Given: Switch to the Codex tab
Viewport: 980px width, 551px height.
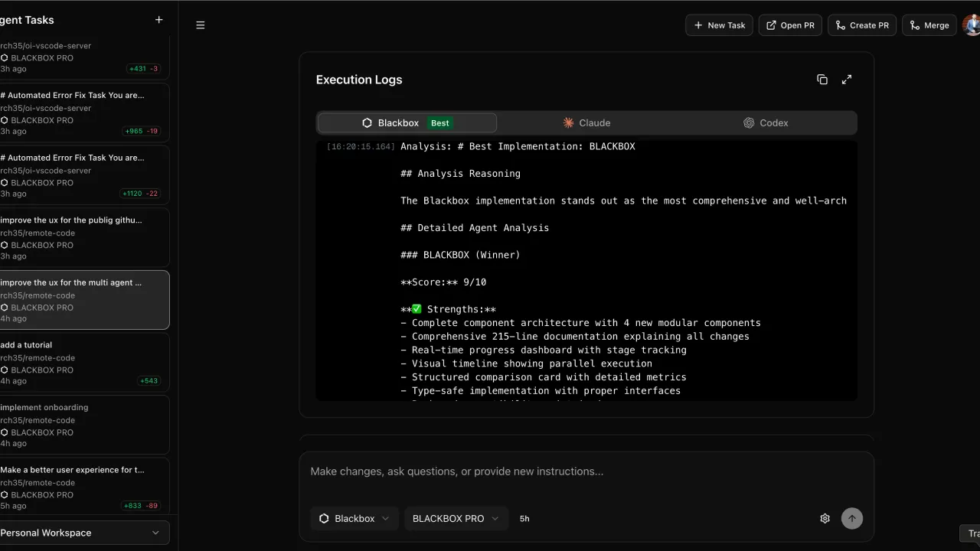Looking at the screenshot, I should click(x=773, y=122).
